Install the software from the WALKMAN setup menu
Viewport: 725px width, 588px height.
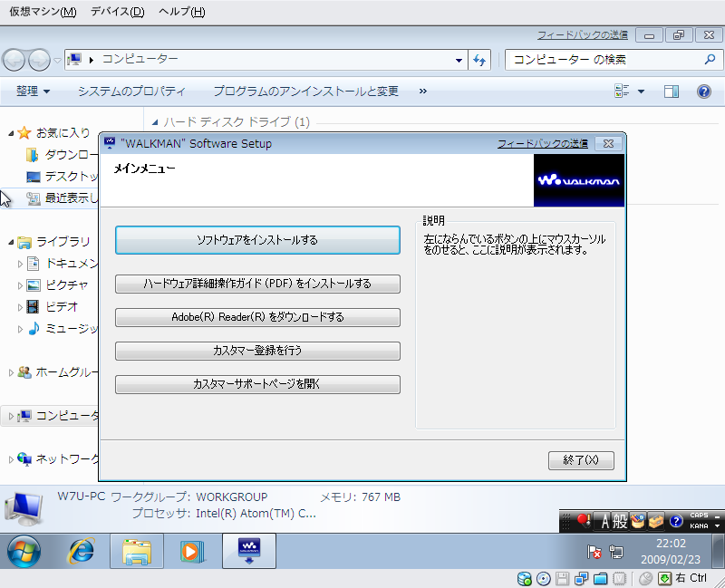(257, 240)
